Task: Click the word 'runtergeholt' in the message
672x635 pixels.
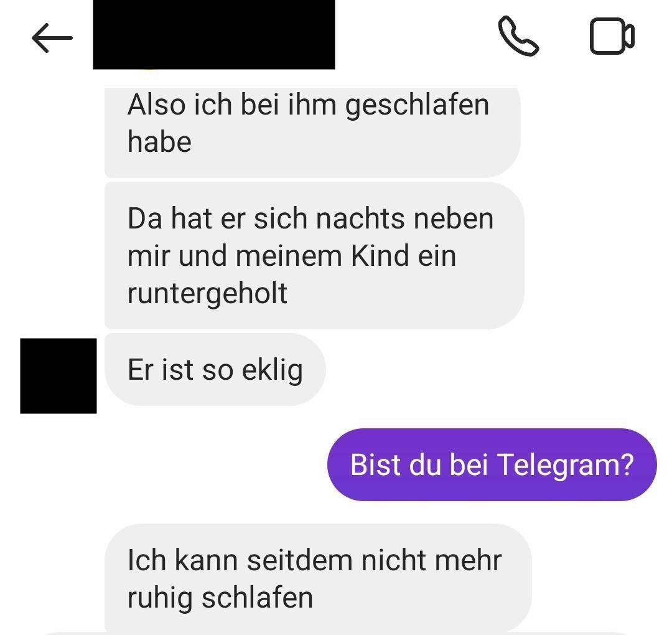Action: coord(207,294)
